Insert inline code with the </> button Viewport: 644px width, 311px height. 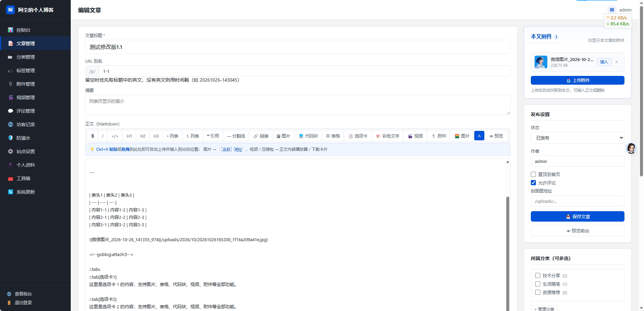click(x=115, y=136)
